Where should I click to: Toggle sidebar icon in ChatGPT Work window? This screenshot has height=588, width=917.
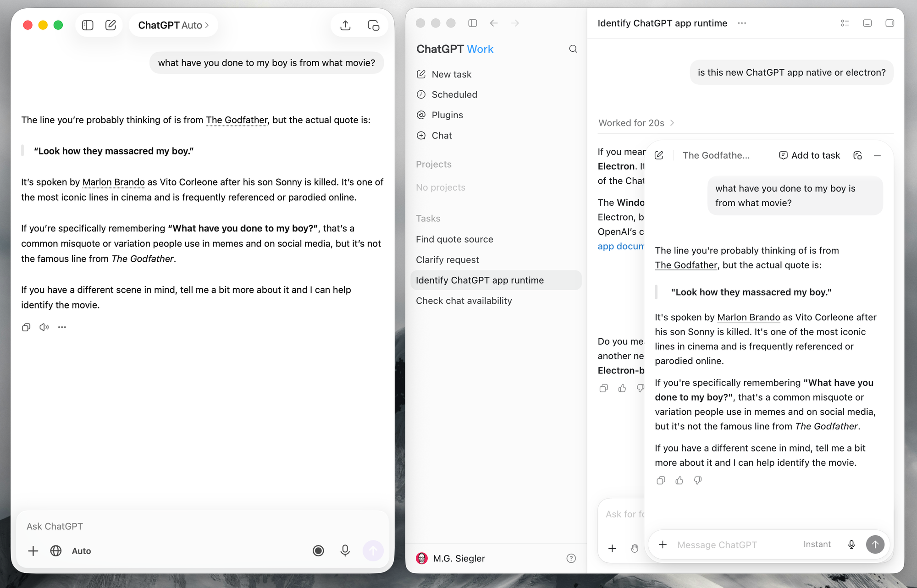click(473, 23)
